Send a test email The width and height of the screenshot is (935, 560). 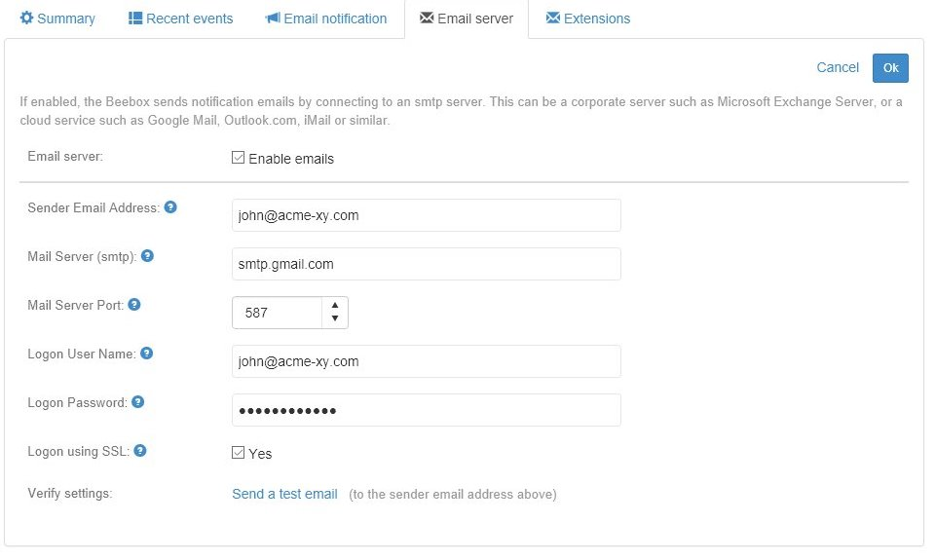click(284, 494)
